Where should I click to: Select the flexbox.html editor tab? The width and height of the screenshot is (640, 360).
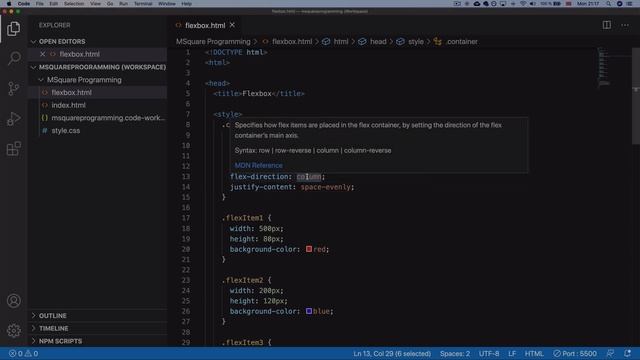tap(205, 25)
